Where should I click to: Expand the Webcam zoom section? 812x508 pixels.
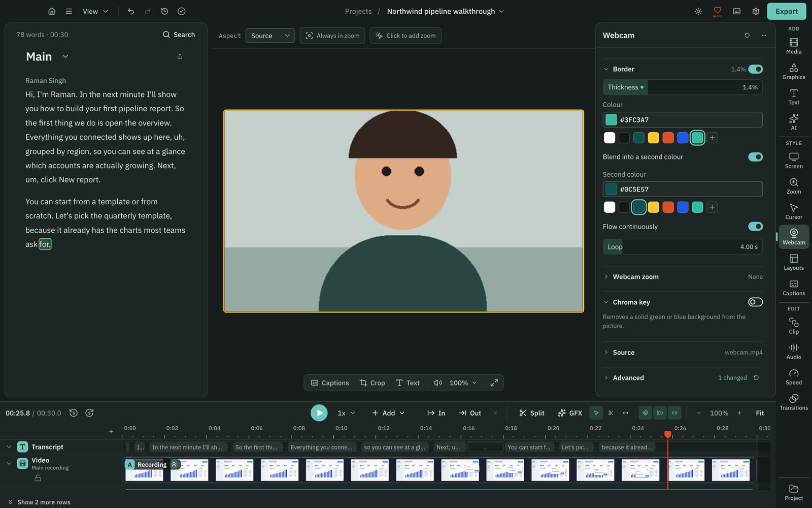pyautogui.click(x=683, y=277)
